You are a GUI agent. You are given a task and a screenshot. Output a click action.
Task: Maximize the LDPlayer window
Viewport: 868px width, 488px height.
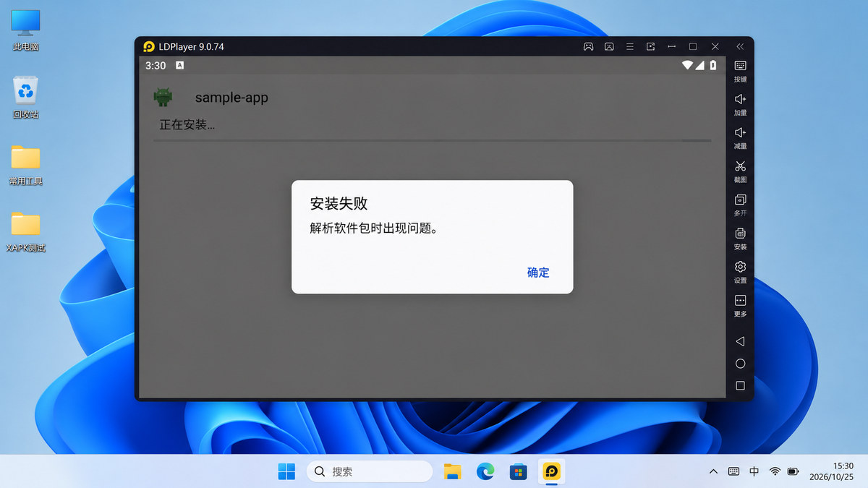tap(693, 46)
